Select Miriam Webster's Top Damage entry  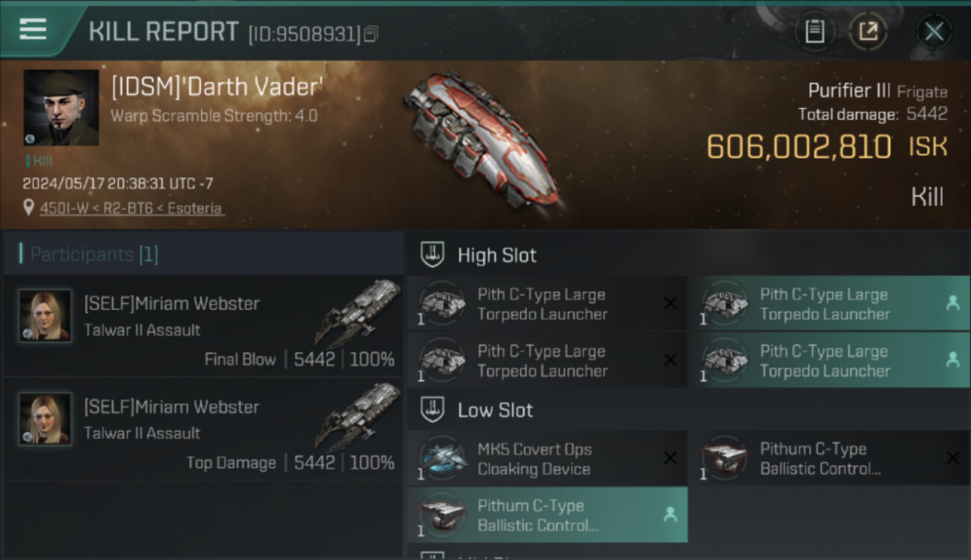pos(203,429)
